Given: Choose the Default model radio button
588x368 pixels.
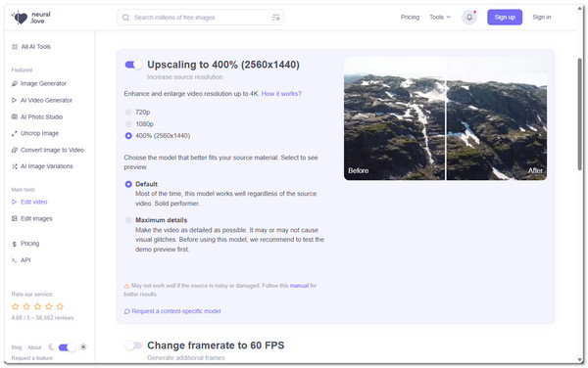Looking at the screenshot, I should [128, 184].
